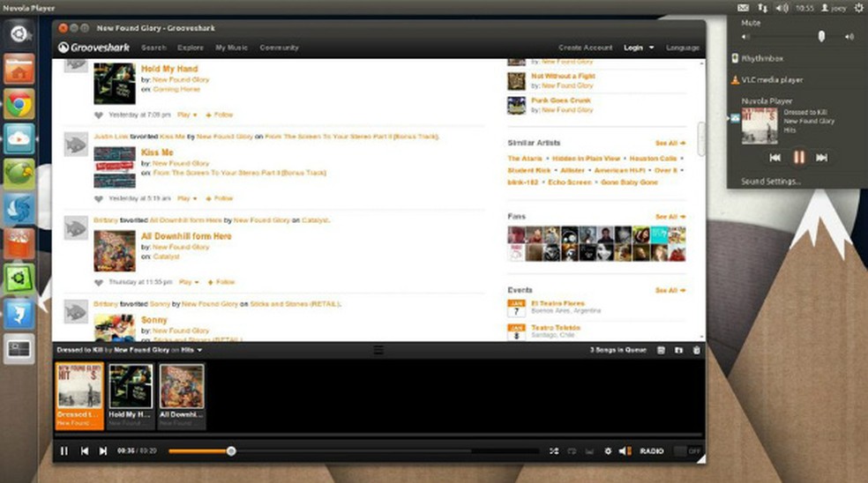
Task: Open the dropdown next to Hits album
Action: coord(200,350)
